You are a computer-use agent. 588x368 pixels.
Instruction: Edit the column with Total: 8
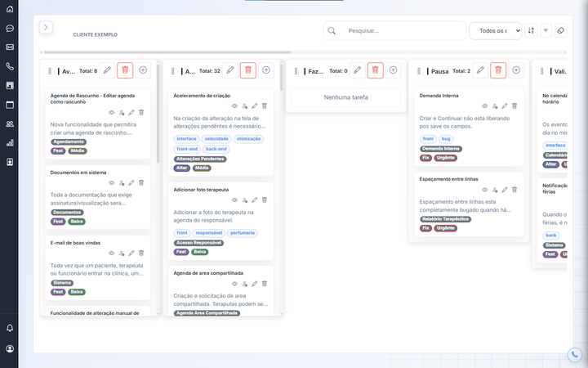(107, 70)
